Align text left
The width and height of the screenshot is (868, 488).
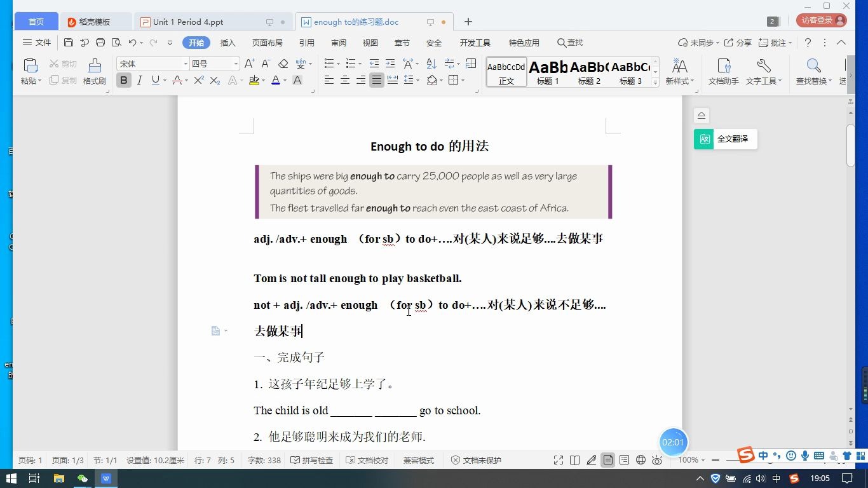329,80
